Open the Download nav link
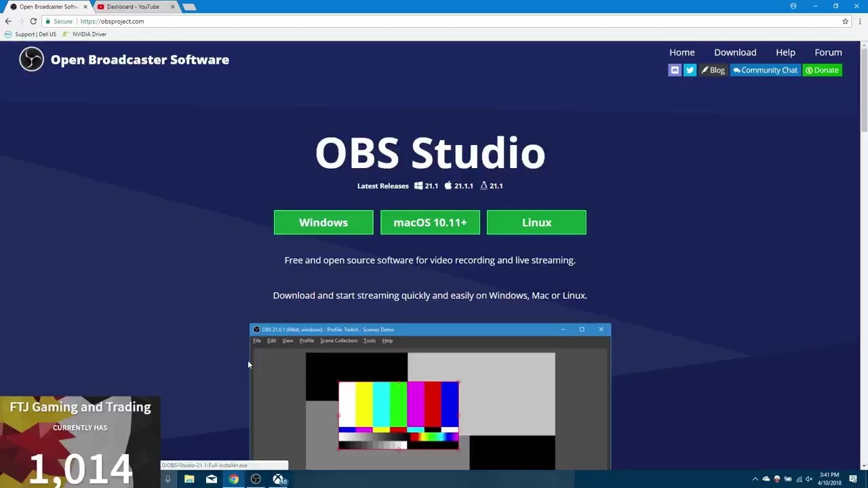Screen dimensions: 868x488 coord(735,52)
